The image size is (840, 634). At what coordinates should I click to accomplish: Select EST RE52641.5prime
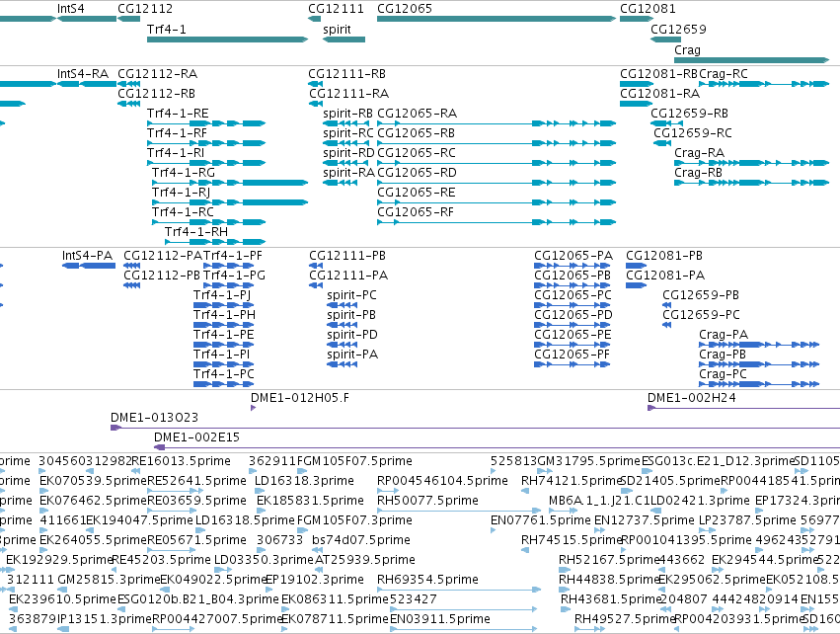point(197,481)
